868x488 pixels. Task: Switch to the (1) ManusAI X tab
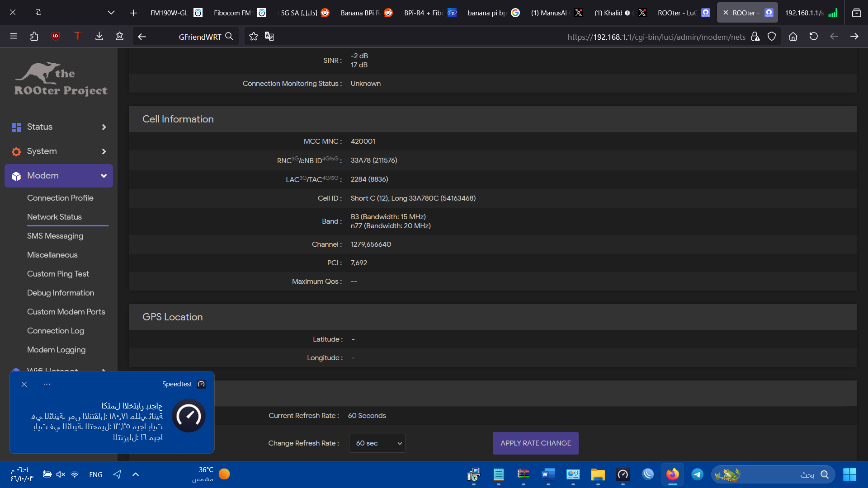[x=557, y=13]
